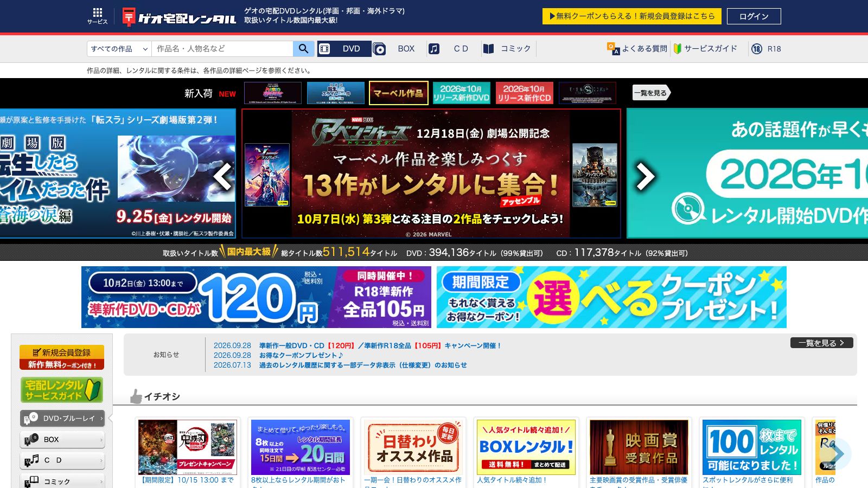The width and height of the screenshot is (868, 488).
Task: Open BOXレンタル card
Action: pos(526,447)
